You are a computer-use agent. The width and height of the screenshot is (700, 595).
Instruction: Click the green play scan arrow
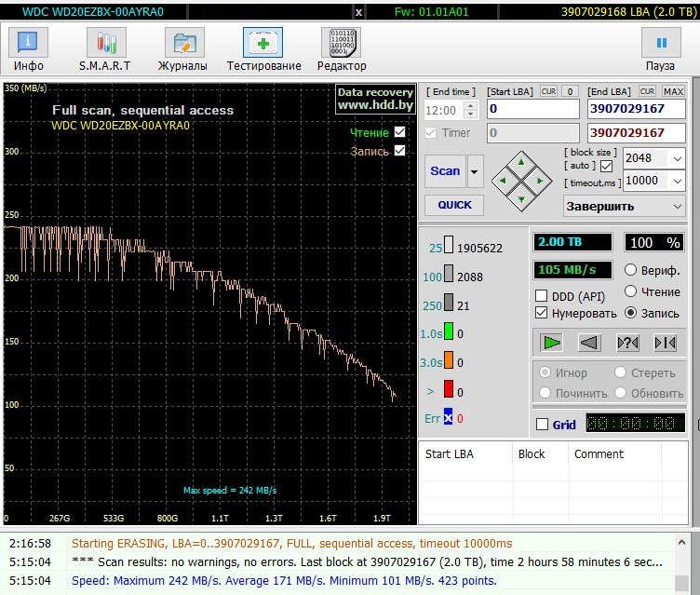click(x=552, y=343)
